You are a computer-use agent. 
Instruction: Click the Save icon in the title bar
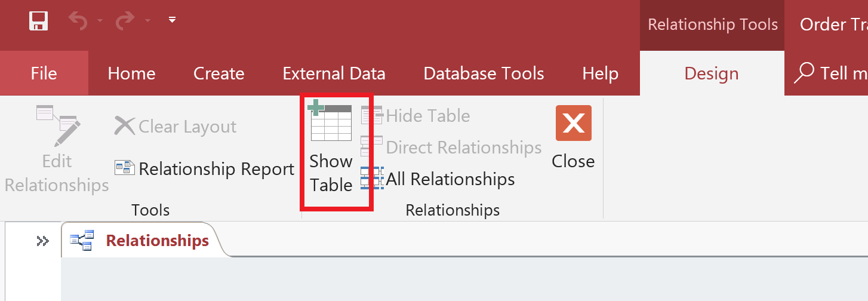(x=39, y=21)
